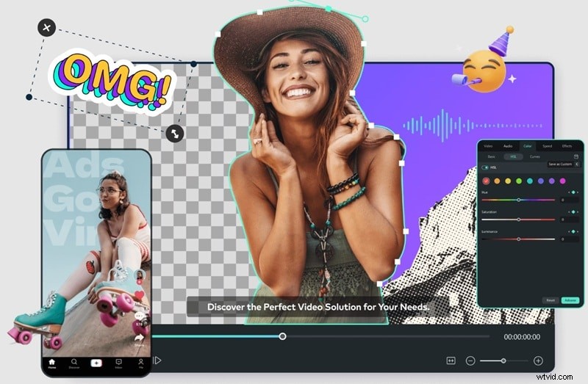Add a keyframe for Hue

point(573,192)
